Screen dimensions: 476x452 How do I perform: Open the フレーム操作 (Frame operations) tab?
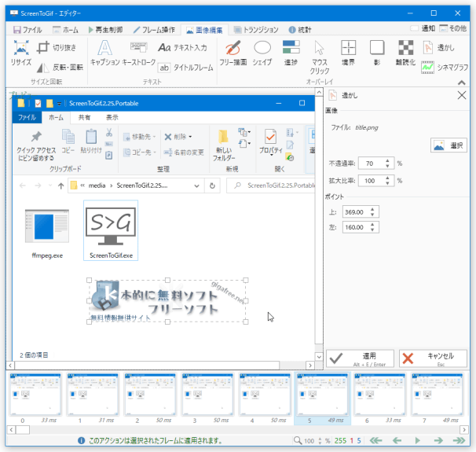152,29
